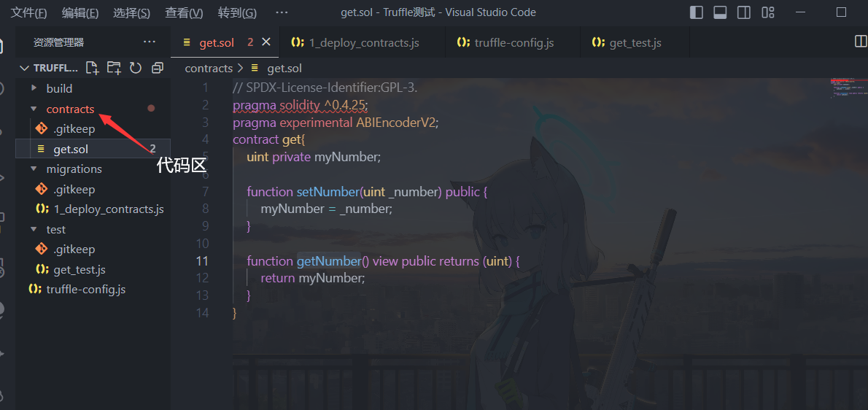Image resolution: width=868 pixels, height=410 pixels.
Task: Place cursor on SPDX-License-Identifier comment
Action: click(325, 88)
